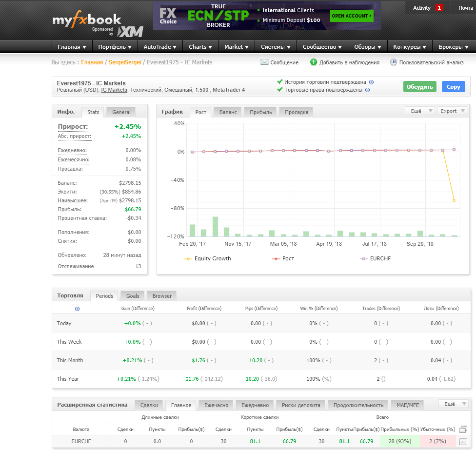Image resolution: width=476 pixels, height=450 pixels.
Task: Click the custom analysis clock icon
Action: 394,62
